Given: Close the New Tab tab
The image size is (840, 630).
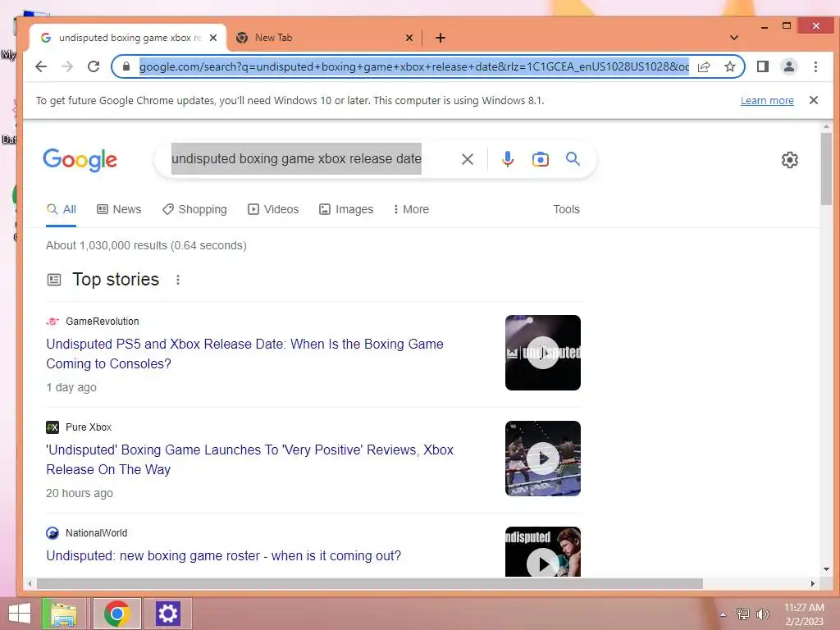Looking at the screenshot, I should click(x=409, y=38).
